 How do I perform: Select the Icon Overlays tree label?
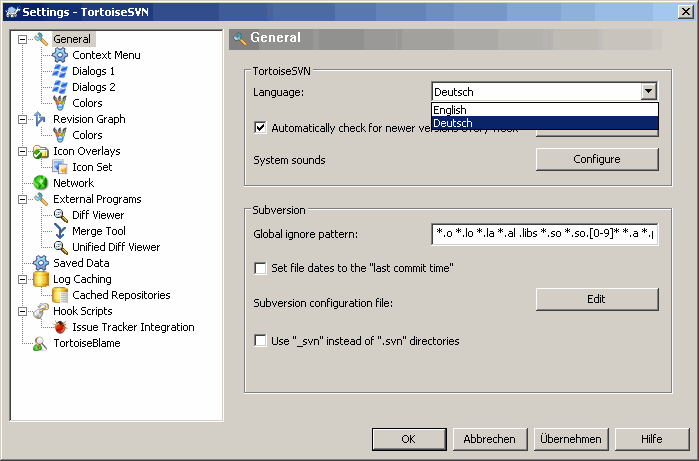(87, 152)
